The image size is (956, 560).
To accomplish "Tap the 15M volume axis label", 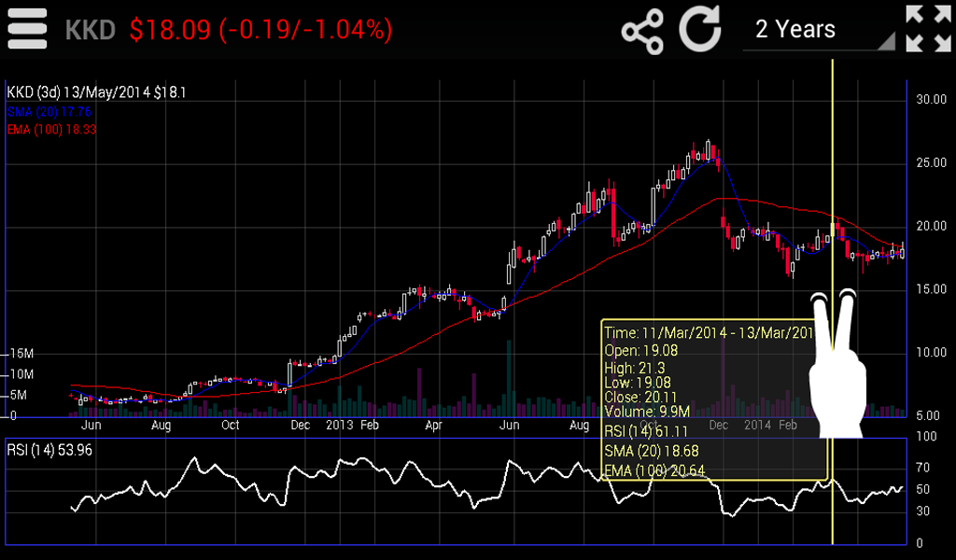I will click(21, 355).
